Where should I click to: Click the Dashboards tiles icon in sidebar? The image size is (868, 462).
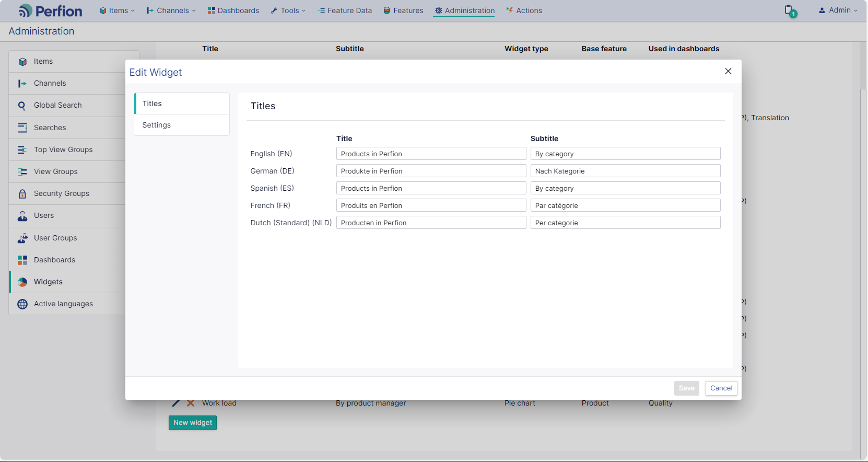tap(22, 260)
